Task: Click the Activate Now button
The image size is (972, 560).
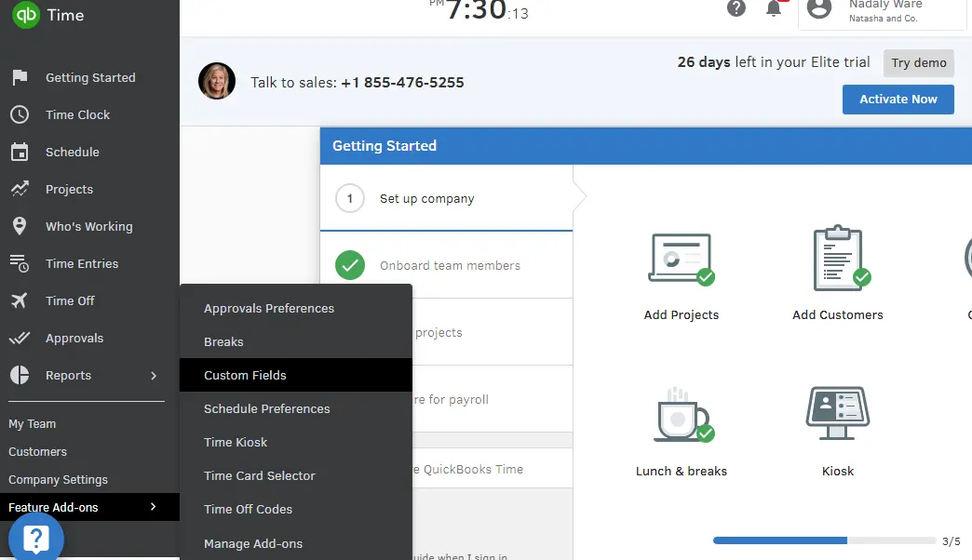Action: click(x=898, y=99)
